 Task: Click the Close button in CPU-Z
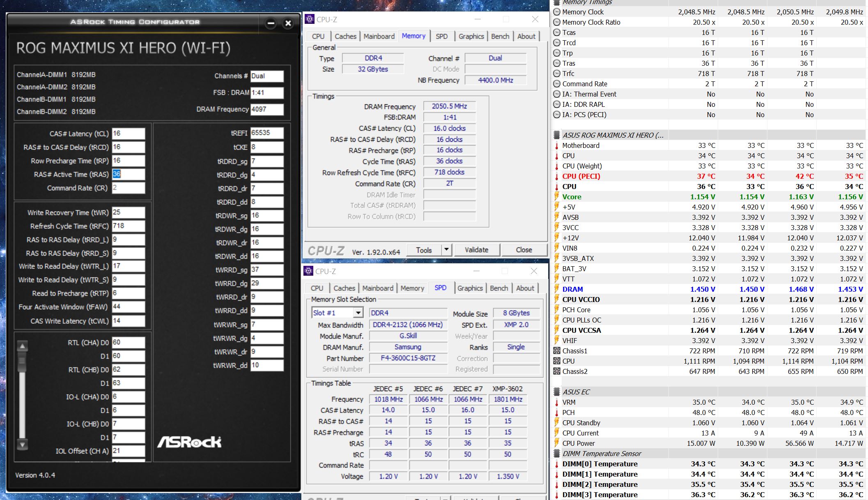[x=524, y=250]
